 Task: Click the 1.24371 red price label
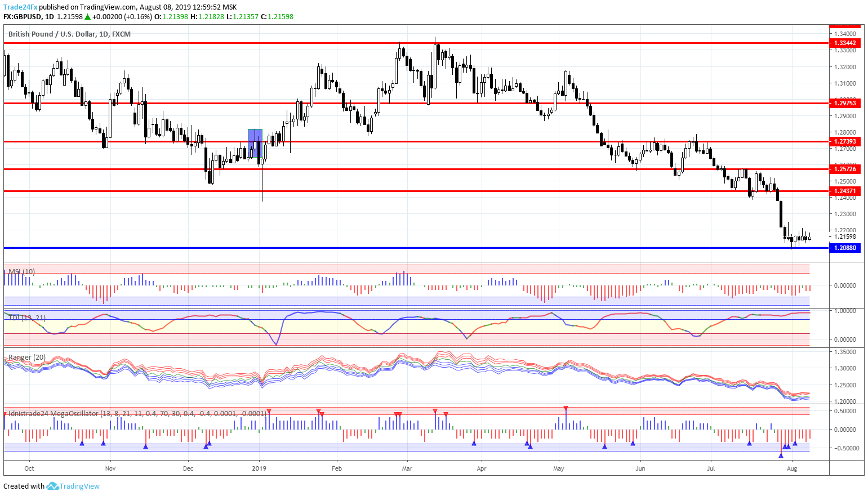pos(845,191)
